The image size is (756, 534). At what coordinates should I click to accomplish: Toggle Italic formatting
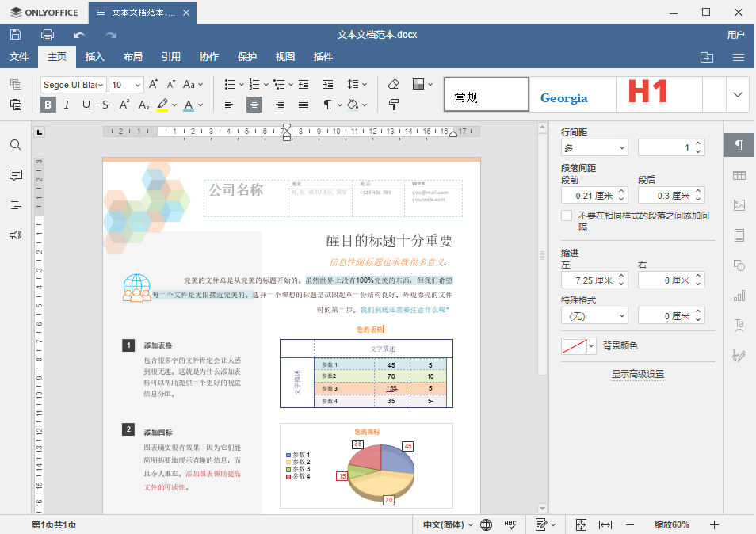[x=67, y=105]
